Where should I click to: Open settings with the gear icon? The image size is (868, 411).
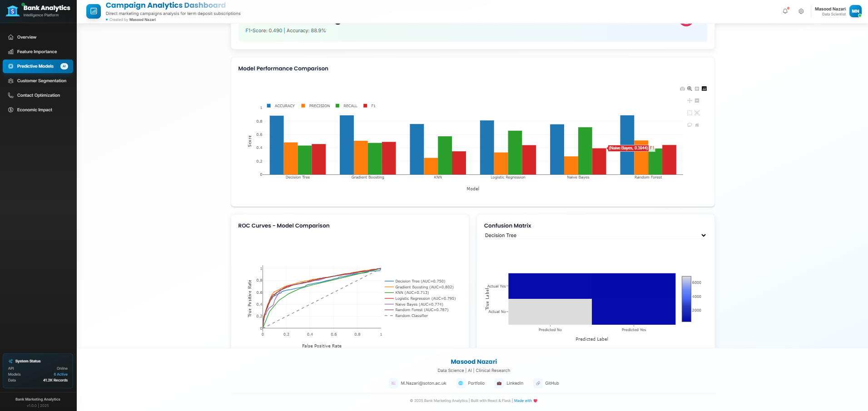801,11
